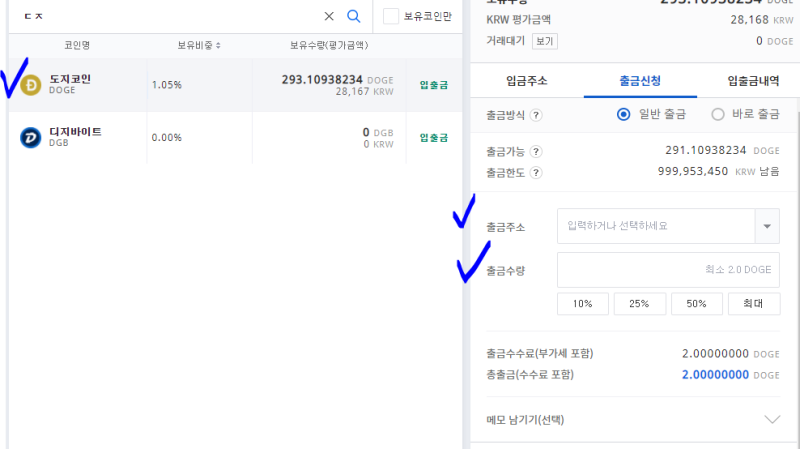The height and width of the screenshot is (449, 800).
Task: Open help icon next to 출금방식
Action: click(536, 115)
